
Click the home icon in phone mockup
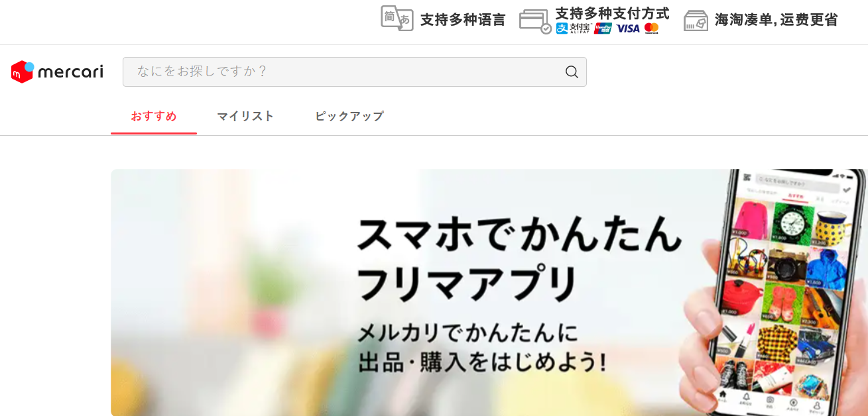coord(723,395)
